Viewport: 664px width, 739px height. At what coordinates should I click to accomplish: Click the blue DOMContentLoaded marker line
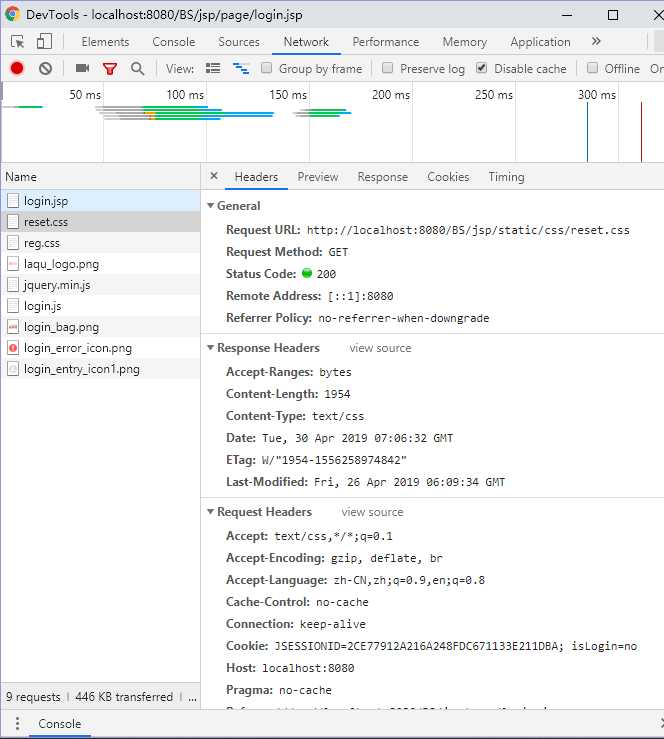[587, 132]
